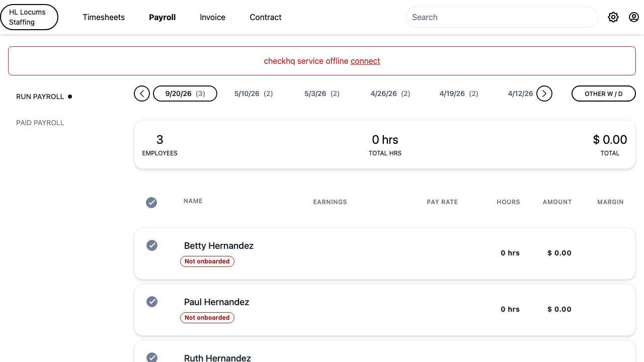Image resolution: width=644 pixels, height=362 pixels.
Task: Toggle the select-all employees checkbox
Action: pos(151,202)
